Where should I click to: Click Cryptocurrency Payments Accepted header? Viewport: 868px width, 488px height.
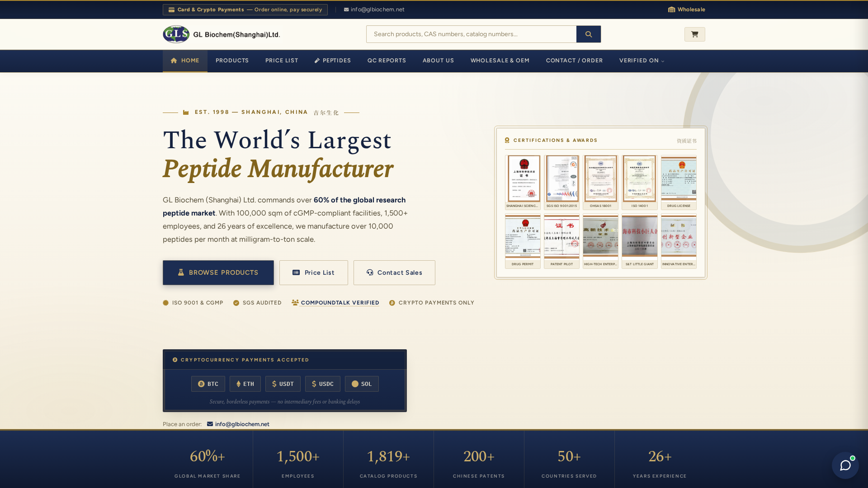point(241,360)
